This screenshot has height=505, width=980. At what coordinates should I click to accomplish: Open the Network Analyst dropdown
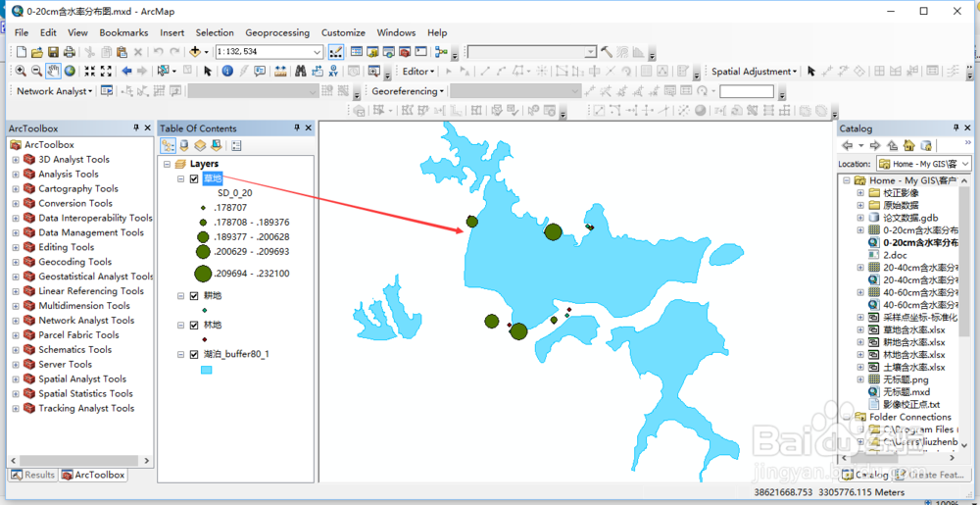coord(54,91)
